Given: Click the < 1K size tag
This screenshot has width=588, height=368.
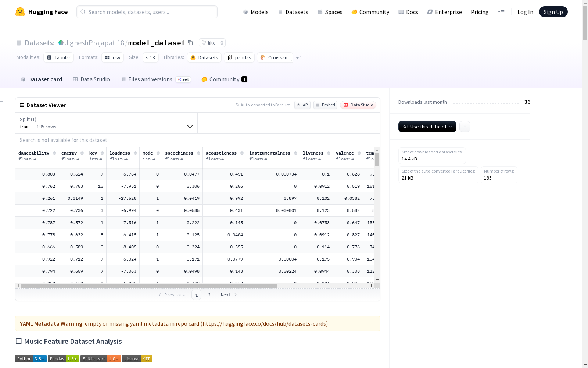Looking at the screenshot, I should [x=151, y=57].
